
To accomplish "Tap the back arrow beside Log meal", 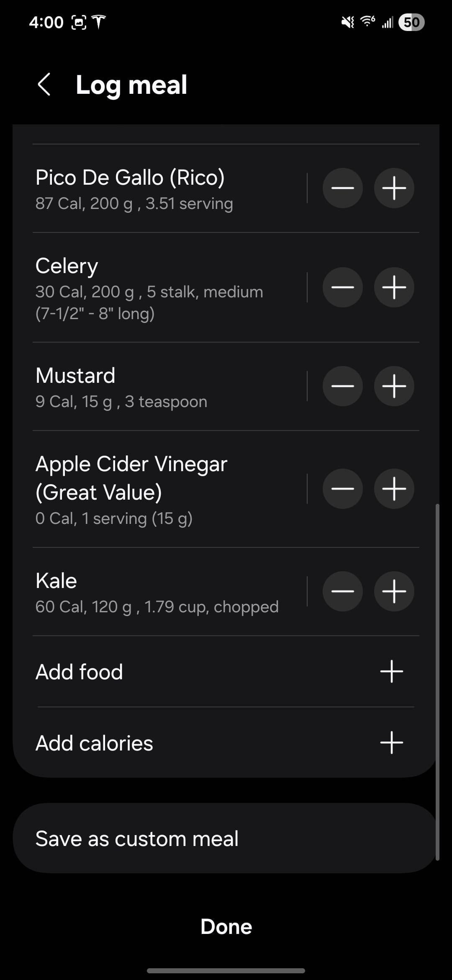I will point(44,85).
